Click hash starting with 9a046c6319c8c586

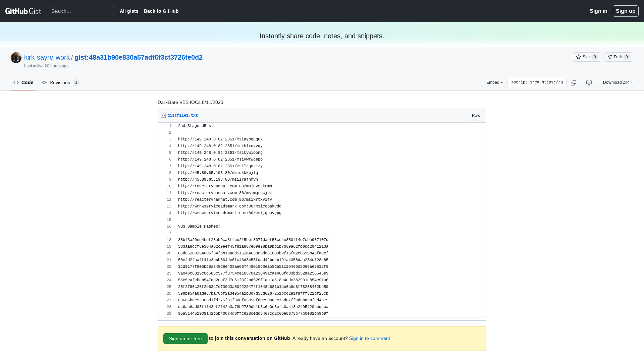[x=253, y=274]
